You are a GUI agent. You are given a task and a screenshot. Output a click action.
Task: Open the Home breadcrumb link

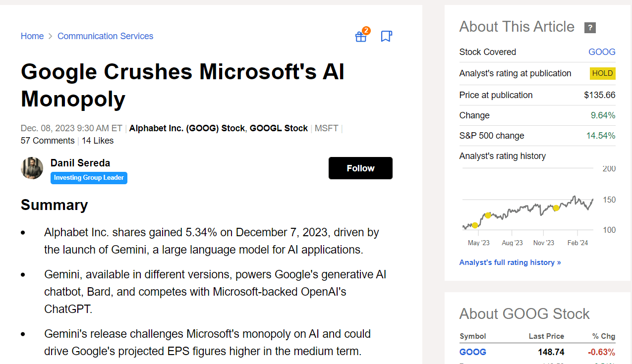32,36
